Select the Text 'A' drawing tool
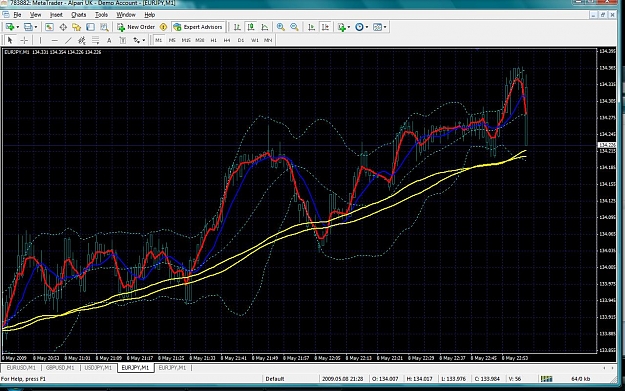 (x=109, y=40)
